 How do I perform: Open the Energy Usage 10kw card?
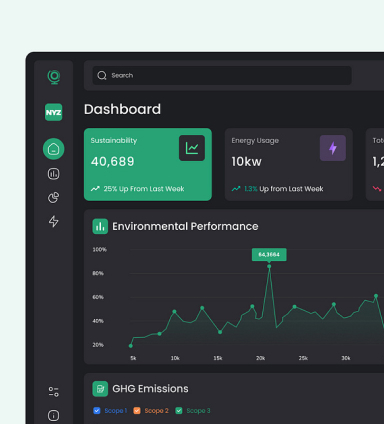[x=289, y=164]
